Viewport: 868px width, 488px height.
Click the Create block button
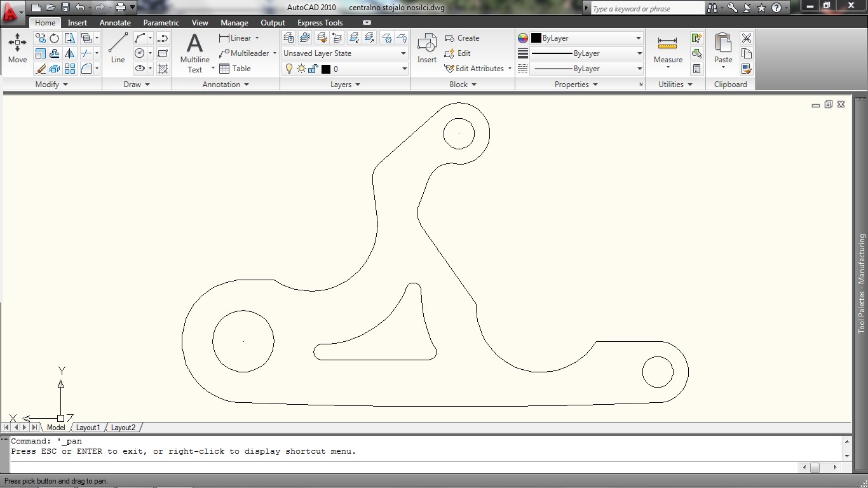462,38
